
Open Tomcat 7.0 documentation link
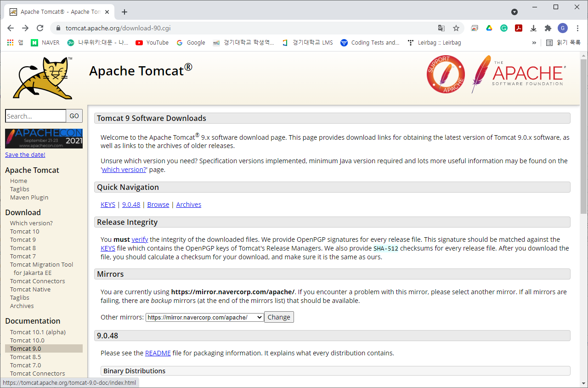25,365
